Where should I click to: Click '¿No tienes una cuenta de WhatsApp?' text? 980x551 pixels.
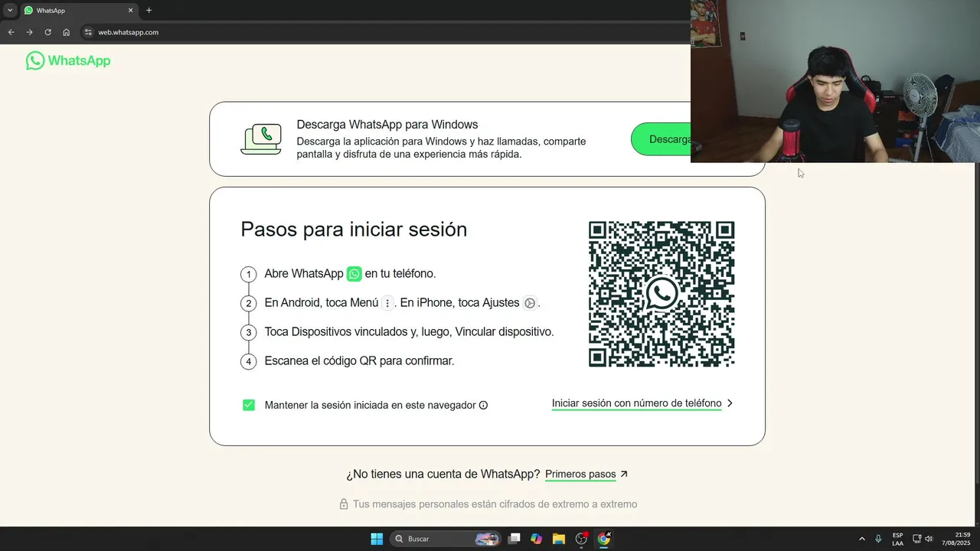(443, 474)
